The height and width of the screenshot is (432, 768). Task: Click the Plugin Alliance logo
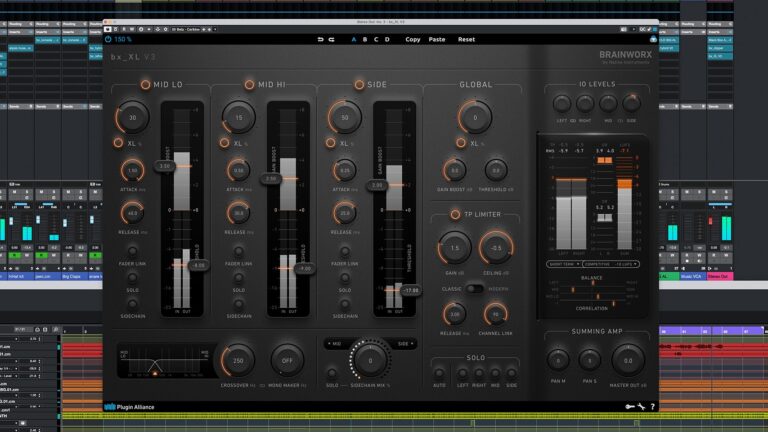129,407
